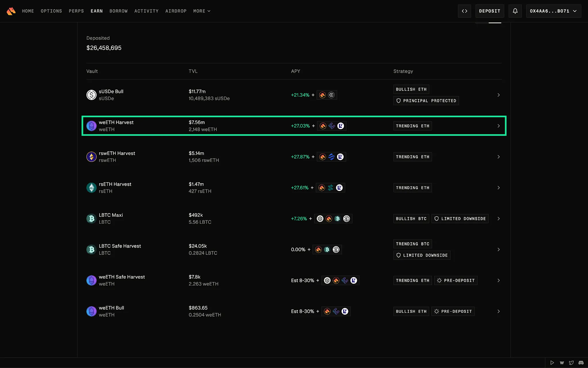Click the rsETH Harvest vault token icon
Viewport: 588px width, 368px height.
(91, 188)
